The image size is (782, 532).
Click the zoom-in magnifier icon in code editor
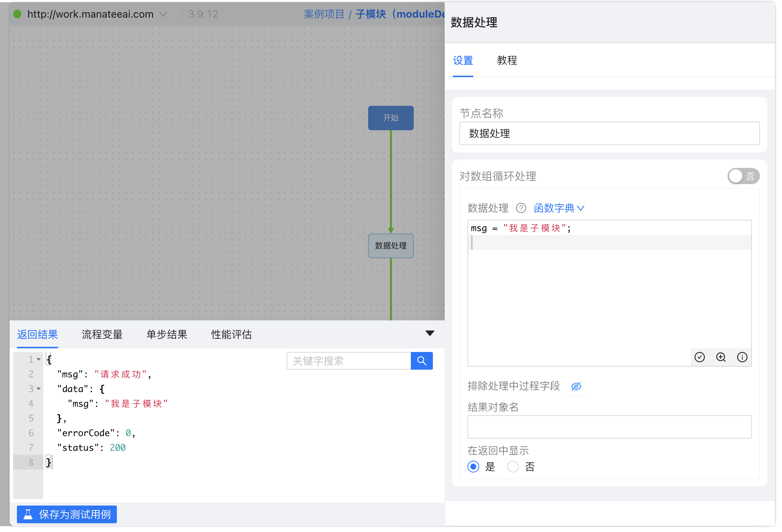click(x=721, y=357)
